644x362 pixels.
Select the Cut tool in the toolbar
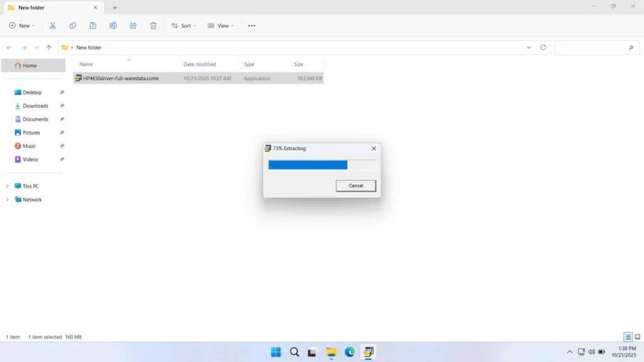point(53,25)
